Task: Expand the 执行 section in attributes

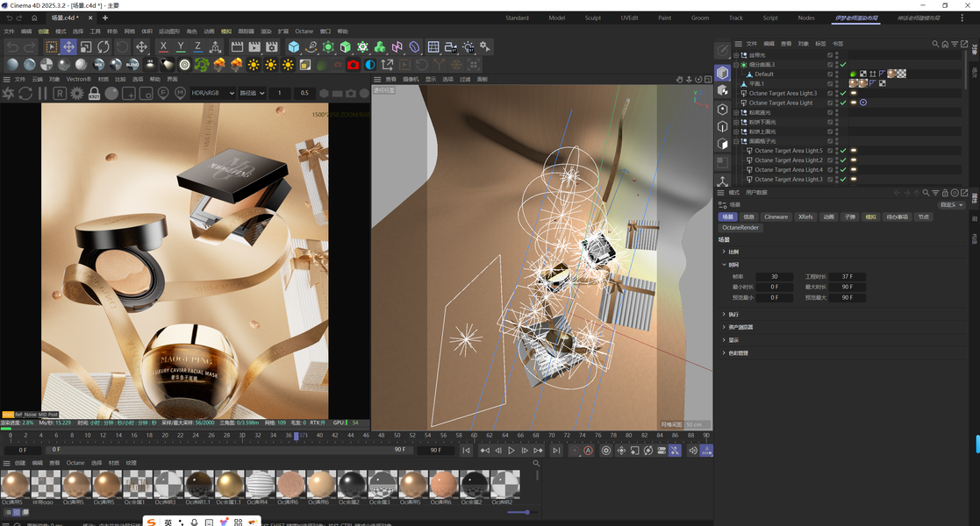Action: pos(725,314)
